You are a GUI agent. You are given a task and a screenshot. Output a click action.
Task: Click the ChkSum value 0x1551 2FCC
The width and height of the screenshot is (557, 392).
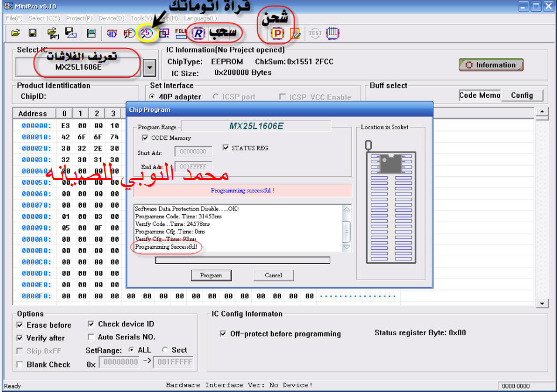point(310,62)
